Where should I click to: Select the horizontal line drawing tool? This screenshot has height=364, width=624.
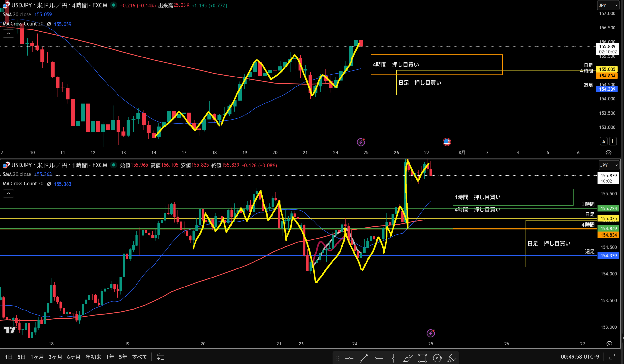point(349,358)
